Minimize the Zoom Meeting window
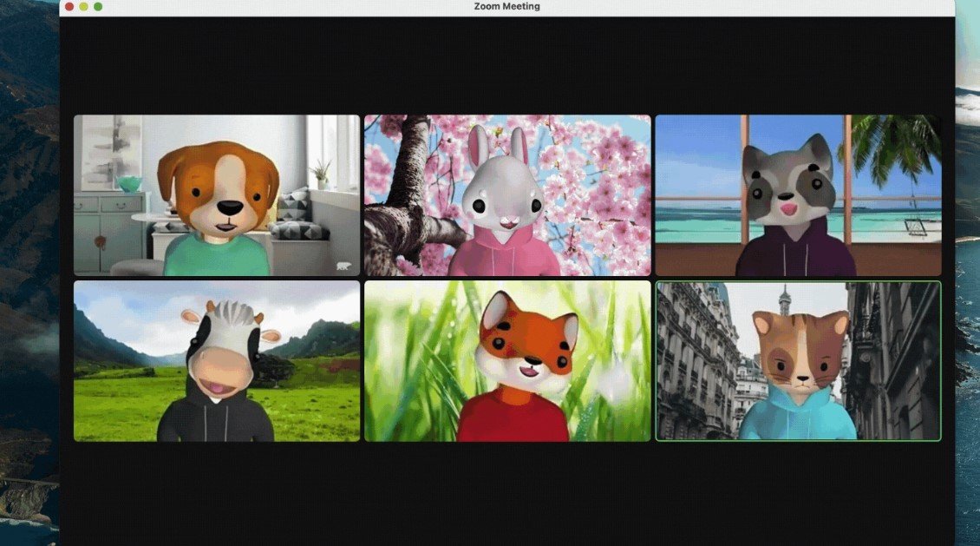This screenshot has width=980, height=546. [x=83, y=6]
